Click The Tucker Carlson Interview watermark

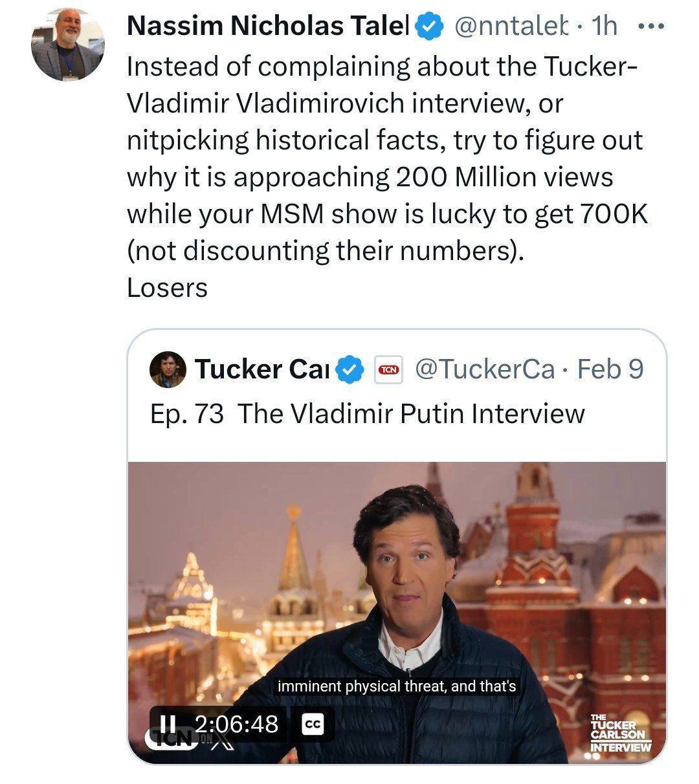620,734
